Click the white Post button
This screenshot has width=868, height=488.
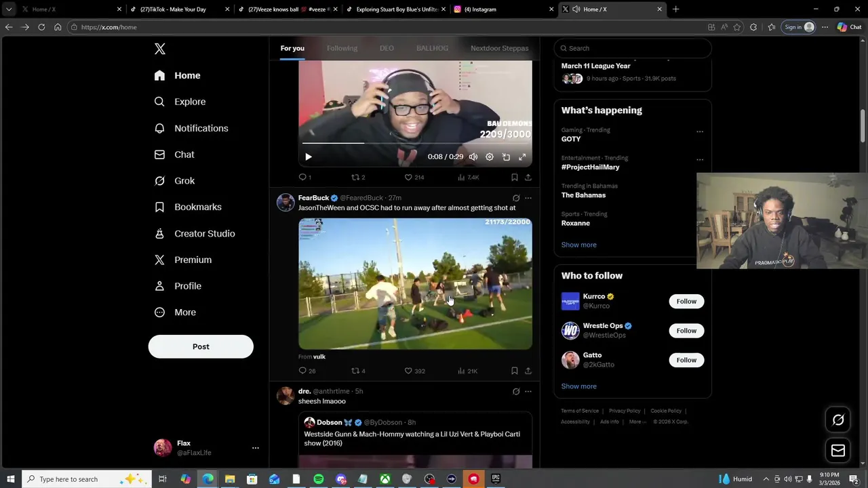(201, 346)
